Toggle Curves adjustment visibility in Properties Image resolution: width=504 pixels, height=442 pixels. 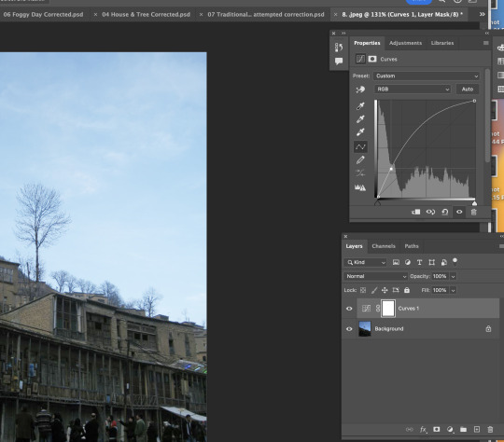pos(459,212)
